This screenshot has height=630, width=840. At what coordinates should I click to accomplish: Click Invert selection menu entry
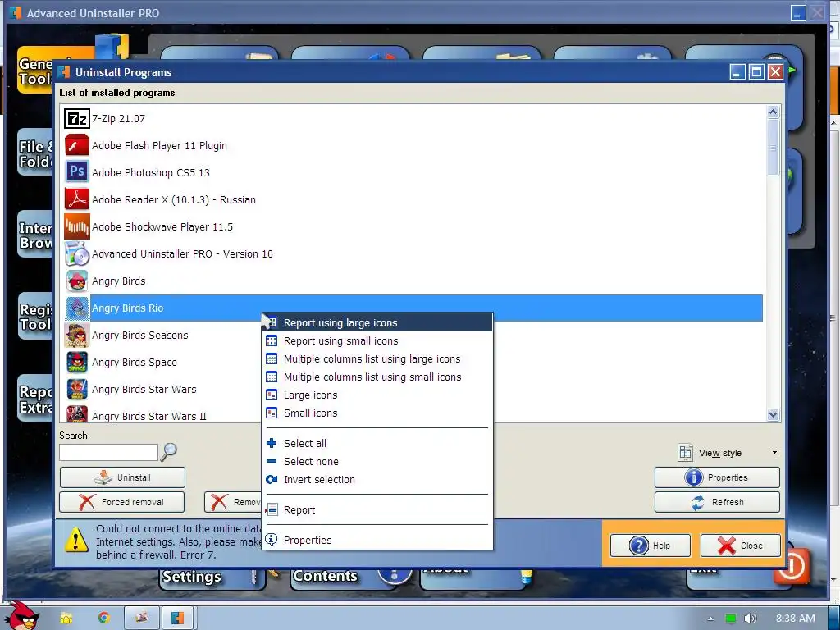tap(377, 479)
